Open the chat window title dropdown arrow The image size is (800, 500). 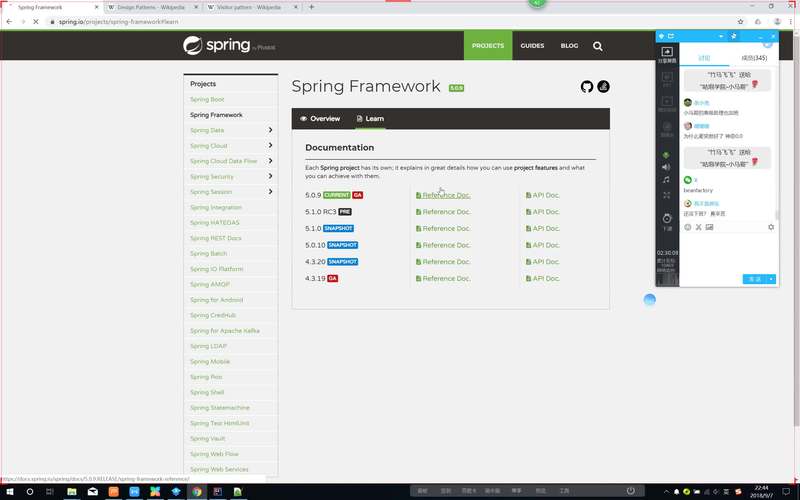click(720, 36)
